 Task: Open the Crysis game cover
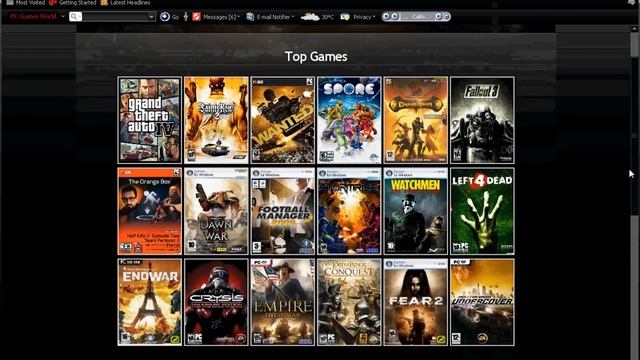click(x=216, y=302)
